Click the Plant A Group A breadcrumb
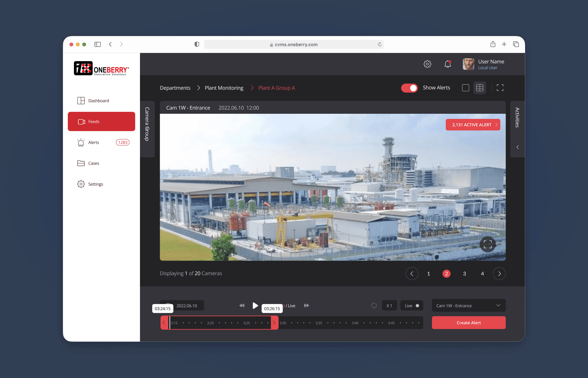Viewport: 588px width, 378px height. [x=277, y=88]
